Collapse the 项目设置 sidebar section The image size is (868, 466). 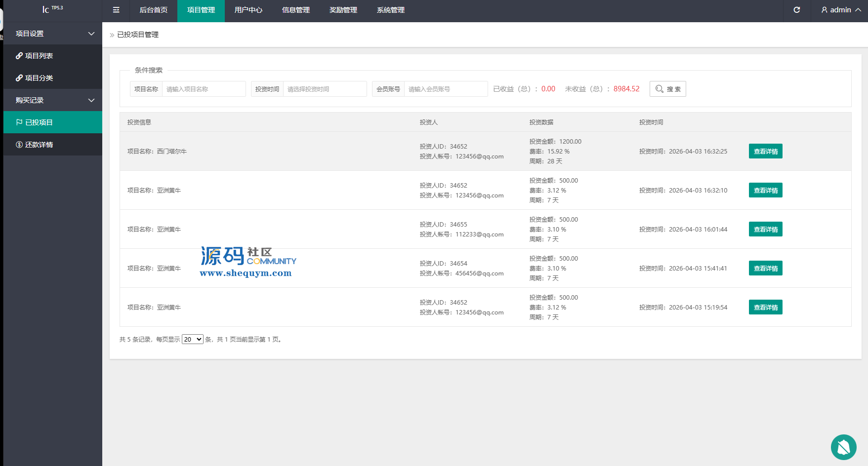91,34
